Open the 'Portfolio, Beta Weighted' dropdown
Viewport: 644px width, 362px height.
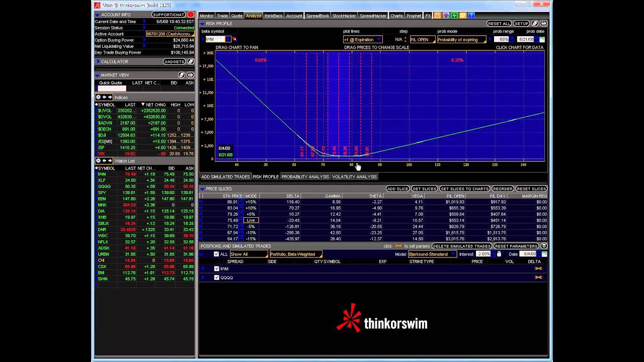click(x=296, y=254)
